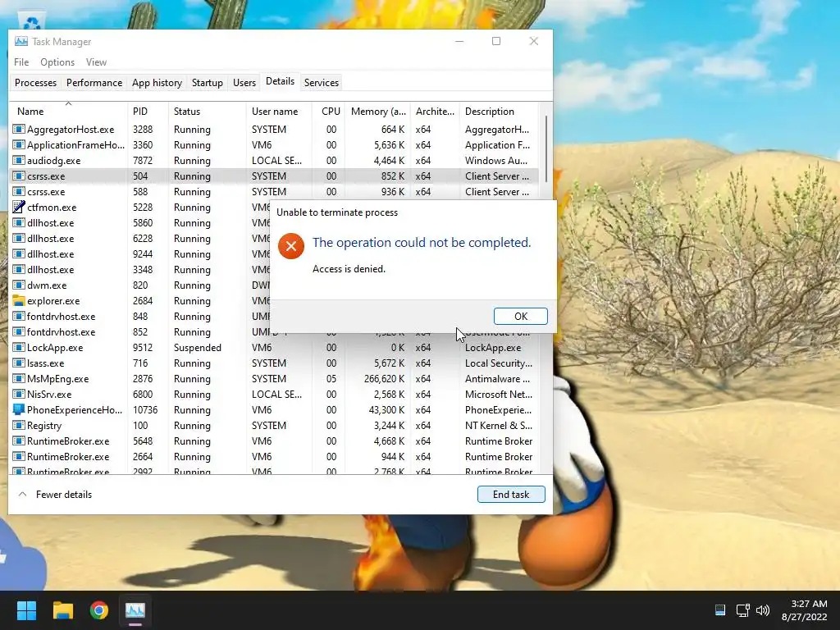Open the Options menu
The height and width of the screenshot is (630, 840).
[57, 62]
